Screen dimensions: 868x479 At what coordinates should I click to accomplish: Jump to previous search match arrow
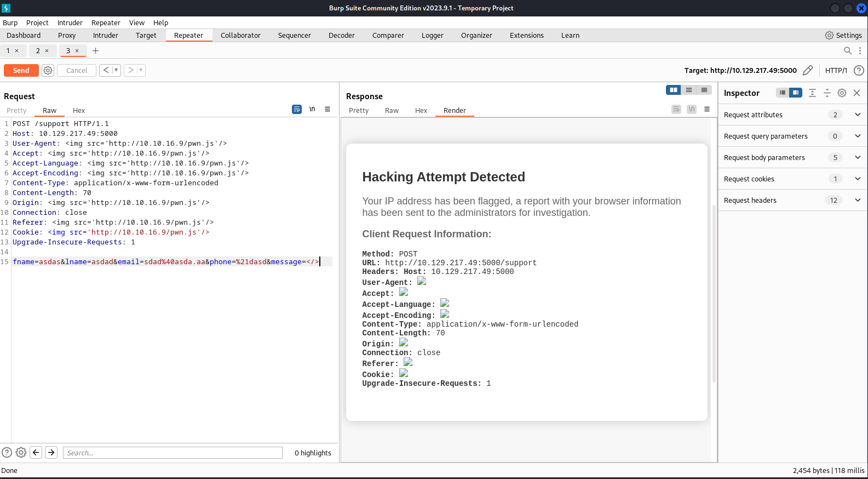pos(36,452)
